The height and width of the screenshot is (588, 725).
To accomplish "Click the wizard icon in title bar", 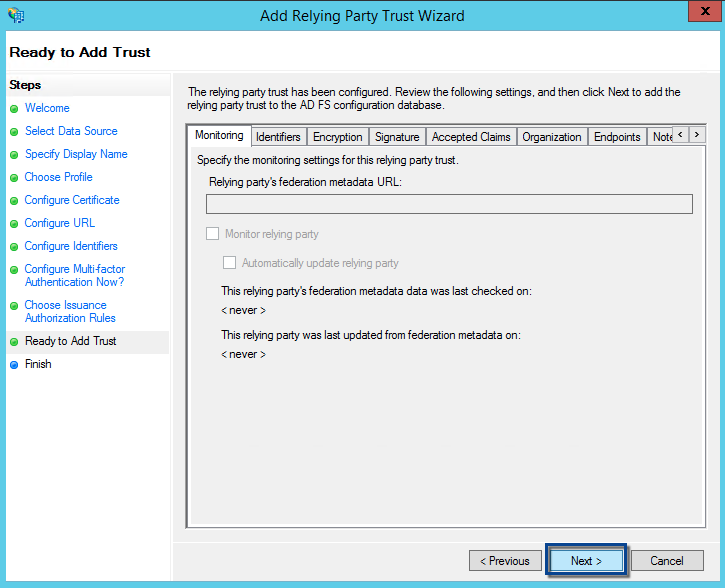I will tap(16, 16).
